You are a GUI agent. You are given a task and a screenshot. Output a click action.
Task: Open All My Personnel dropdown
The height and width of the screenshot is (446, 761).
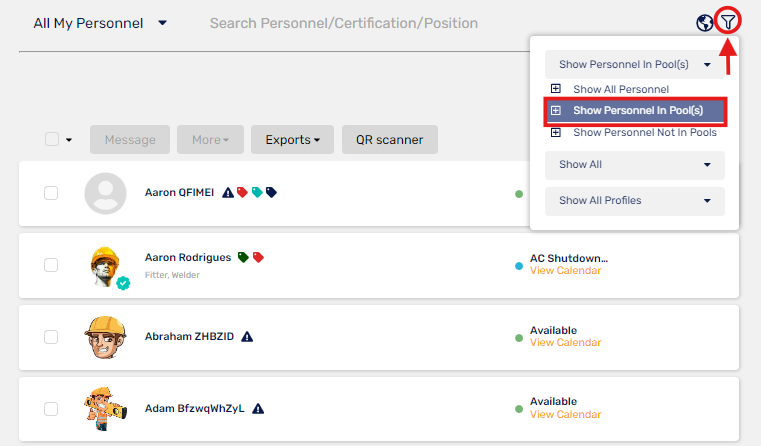[x=100, y=23]
